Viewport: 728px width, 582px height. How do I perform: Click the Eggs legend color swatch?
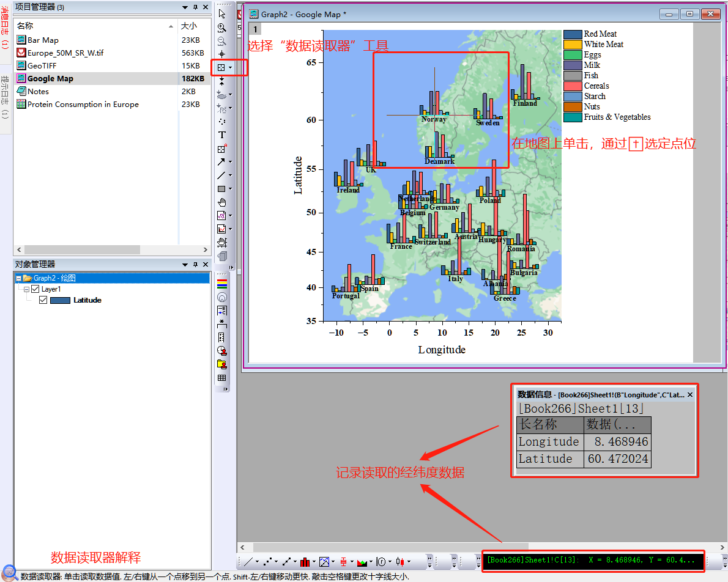point(573,55)
